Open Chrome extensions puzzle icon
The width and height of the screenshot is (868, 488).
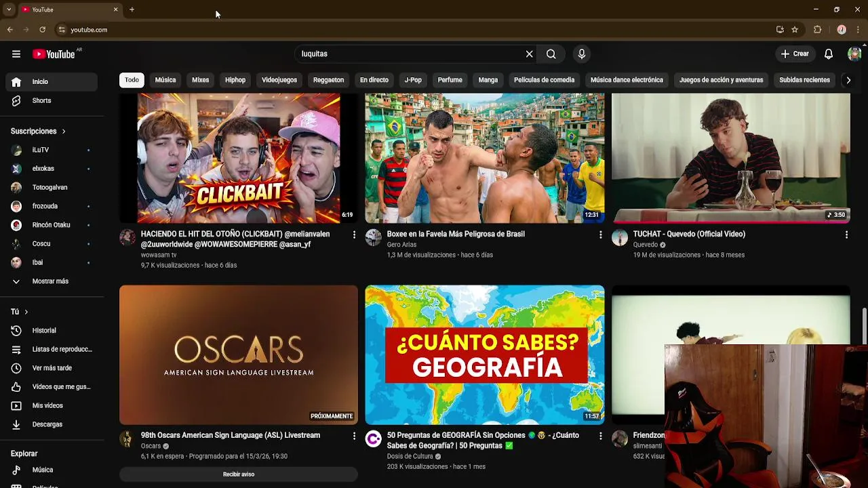coord(818,30)
